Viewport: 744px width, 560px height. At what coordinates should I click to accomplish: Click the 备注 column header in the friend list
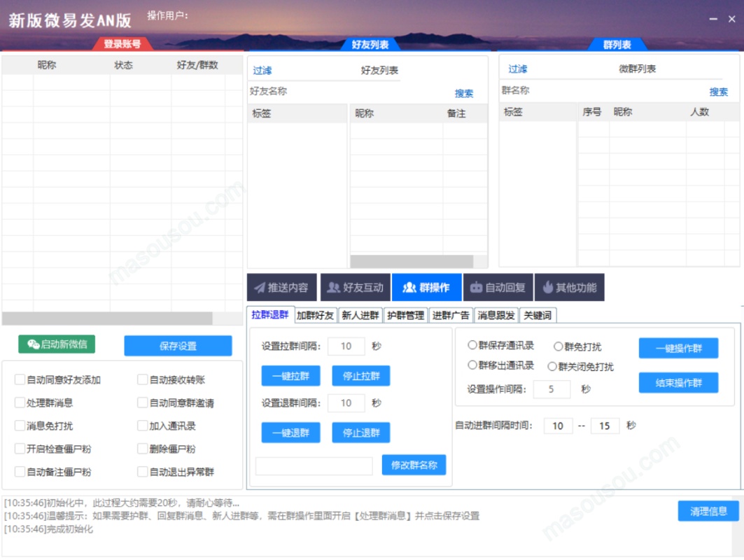[456, 113]
